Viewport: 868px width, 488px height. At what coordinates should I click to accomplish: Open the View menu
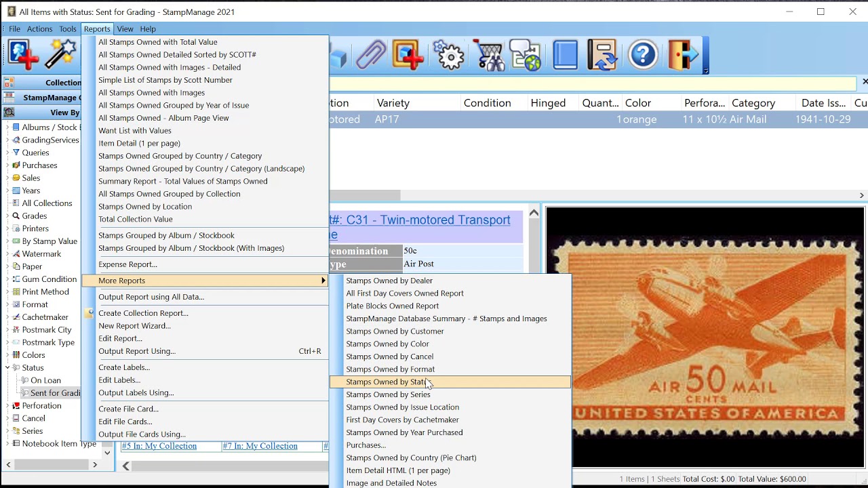125,29
